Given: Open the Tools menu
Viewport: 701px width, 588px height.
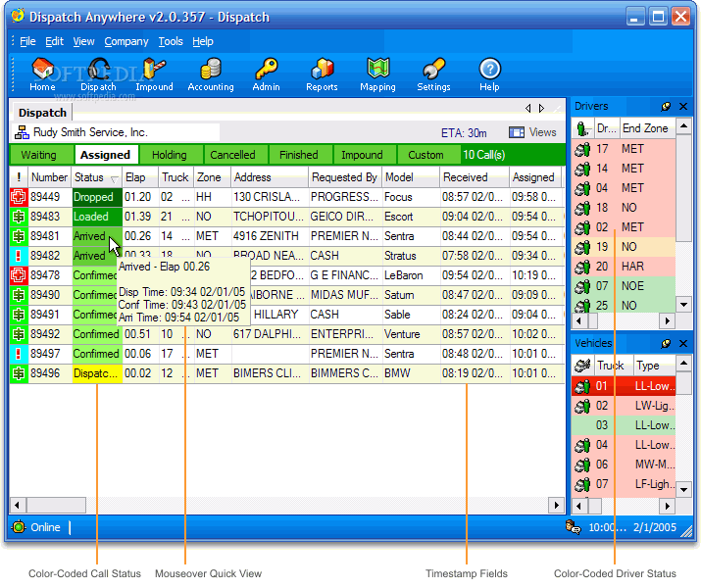Looking at the screenshot, I should (x=171, y=41).
